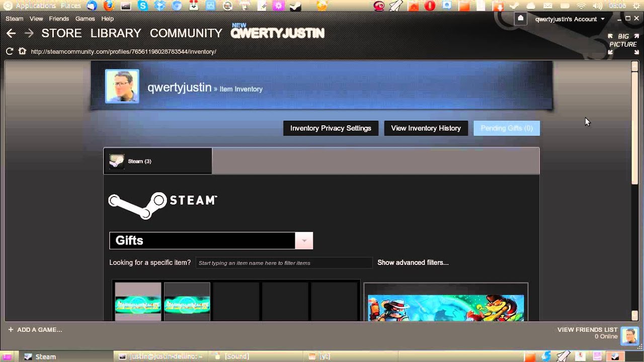Go to the LIBRARY section
The width and height of the screenshot is (644, 362).
click(x=116, y=33)
